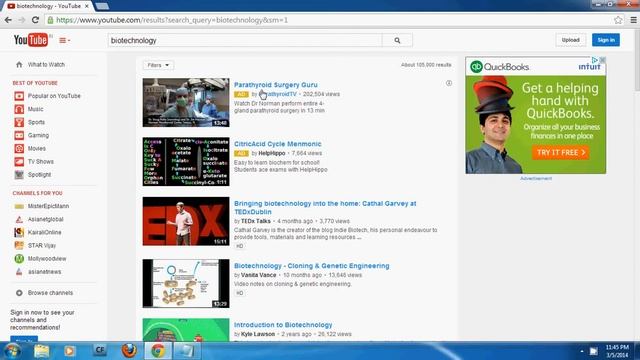This screenshot has width=640, height=360.
Task: Open the guide menu icon beside logo
Action: [64, 40]
